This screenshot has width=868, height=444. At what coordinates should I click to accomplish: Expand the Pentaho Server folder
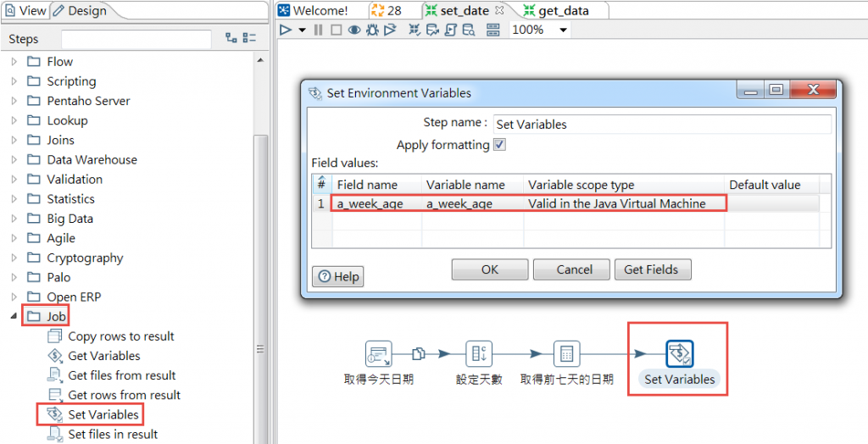[14, 101]
